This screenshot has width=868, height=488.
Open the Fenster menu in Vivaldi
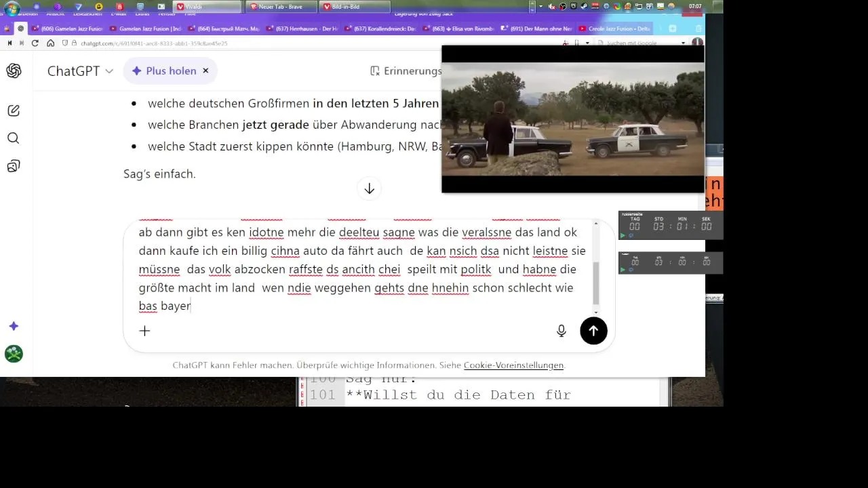point(167,14)
